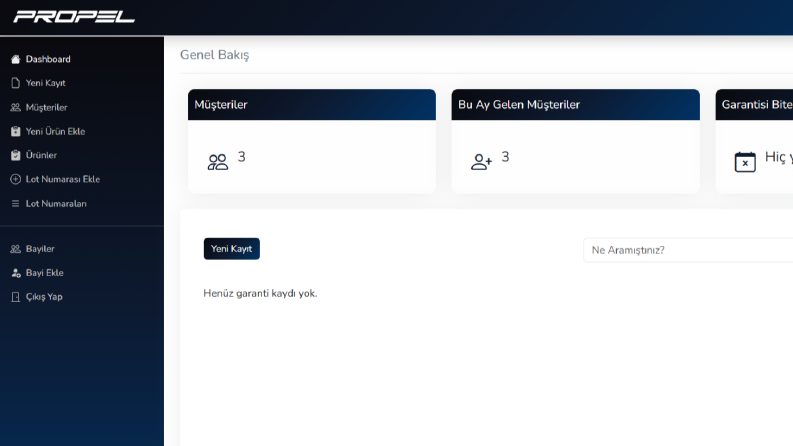The height and width of the screenshot is (446, 793).
Task: Click the Lot Numarası Ekle plus-circle icon
Action: point(16,179)
